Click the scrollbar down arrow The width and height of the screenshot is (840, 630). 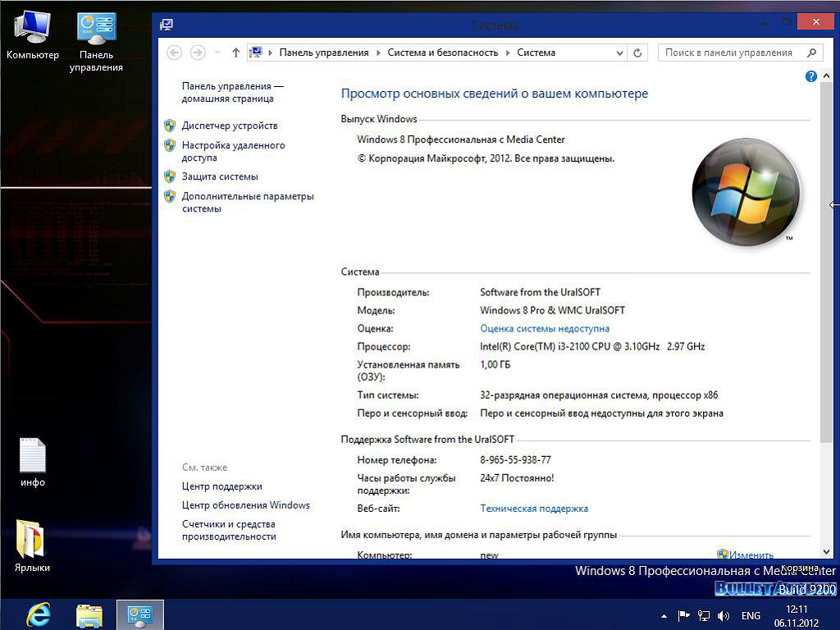pos(826,552)
